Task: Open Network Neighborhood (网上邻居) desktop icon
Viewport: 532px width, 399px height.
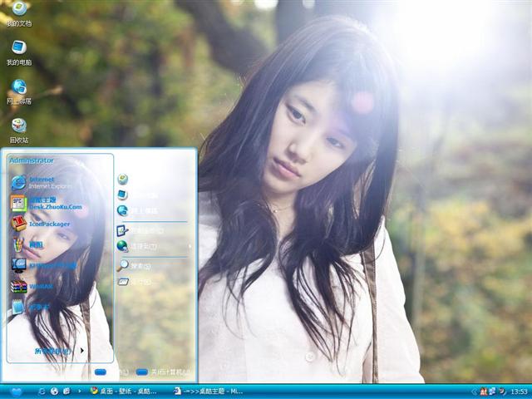Action: coord(18,87)
